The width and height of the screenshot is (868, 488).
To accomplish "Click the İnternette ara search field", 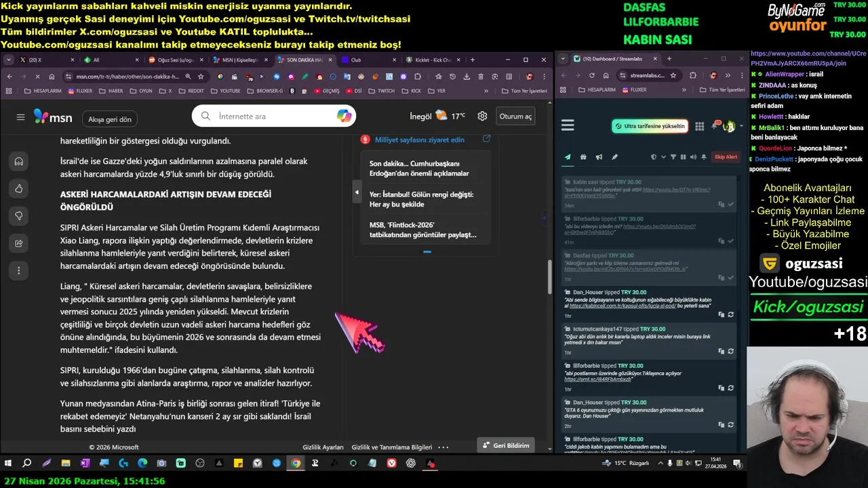I will [x=274, y=116].
